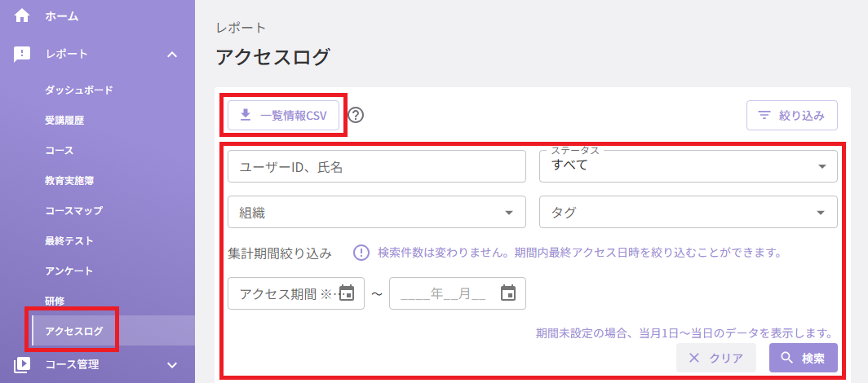868x383 pixels.
Task: Select コース under レポート
Action: (60, 150)
